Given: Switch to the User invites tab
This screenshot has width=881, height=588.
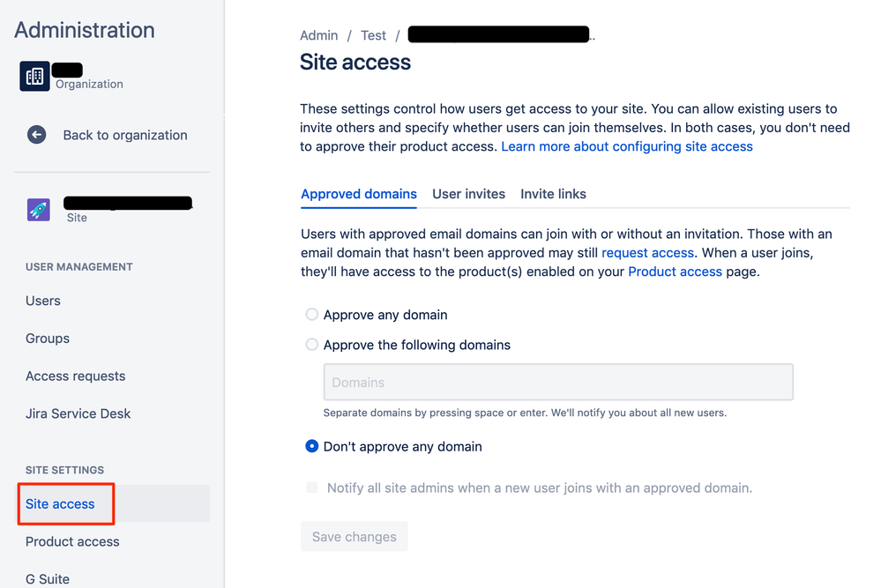Looking at the screenshot, I should [468, 194].
